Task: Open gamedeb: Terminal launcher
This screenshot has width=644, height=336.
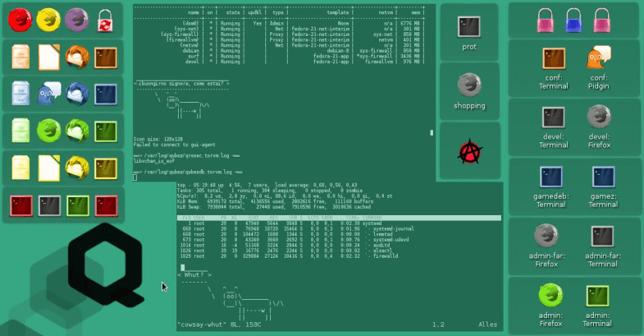Action: (551, 177)
